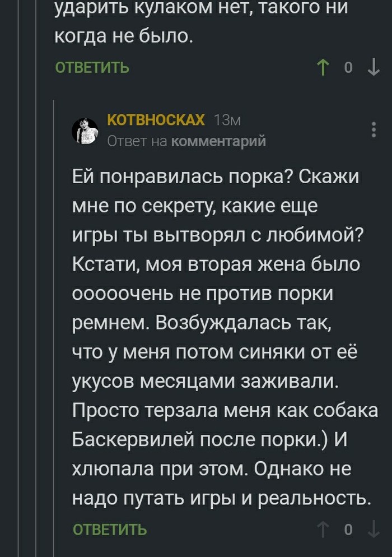Tap the rating count of КОТВНОСКАХ's comment
Image resolution: width=392 pixels, height=557 pixels.
348,529
